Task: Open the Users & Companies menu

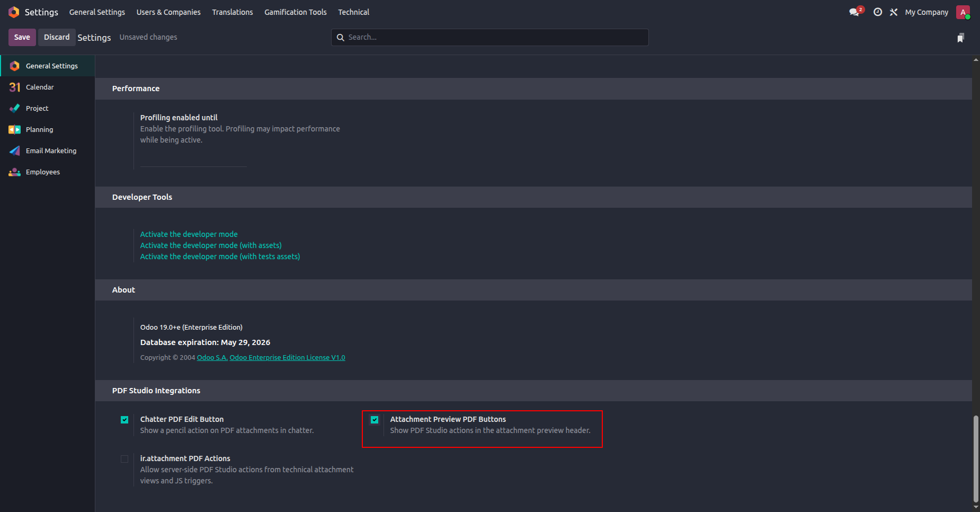Action: (x=168, y=12)
